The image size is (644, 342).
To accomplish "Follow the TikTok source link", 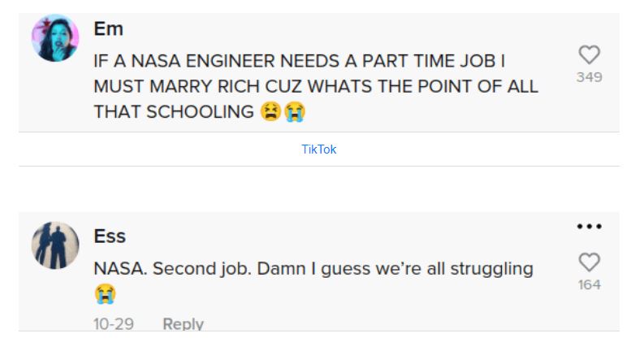I will click(318, 149).
